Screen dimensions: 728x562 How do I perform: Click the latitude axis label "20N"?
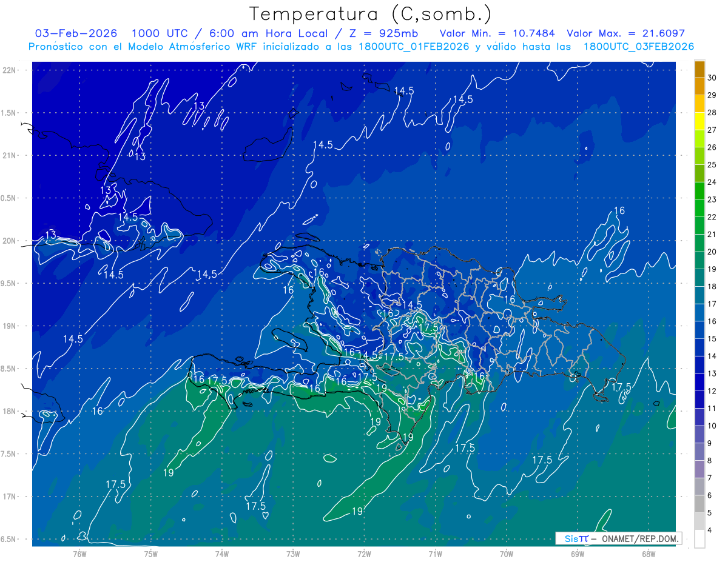[10, 241]
